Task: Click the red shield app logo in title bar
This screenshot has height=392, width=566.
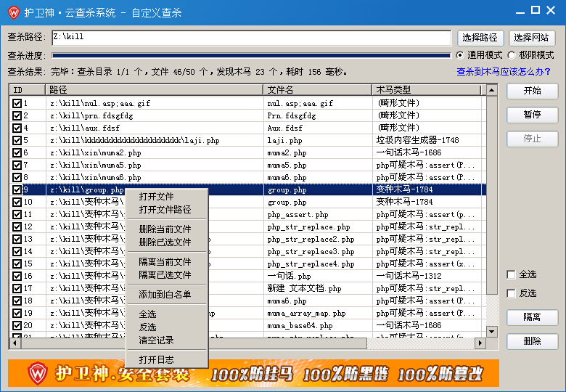Action: [x=14, y=12]
